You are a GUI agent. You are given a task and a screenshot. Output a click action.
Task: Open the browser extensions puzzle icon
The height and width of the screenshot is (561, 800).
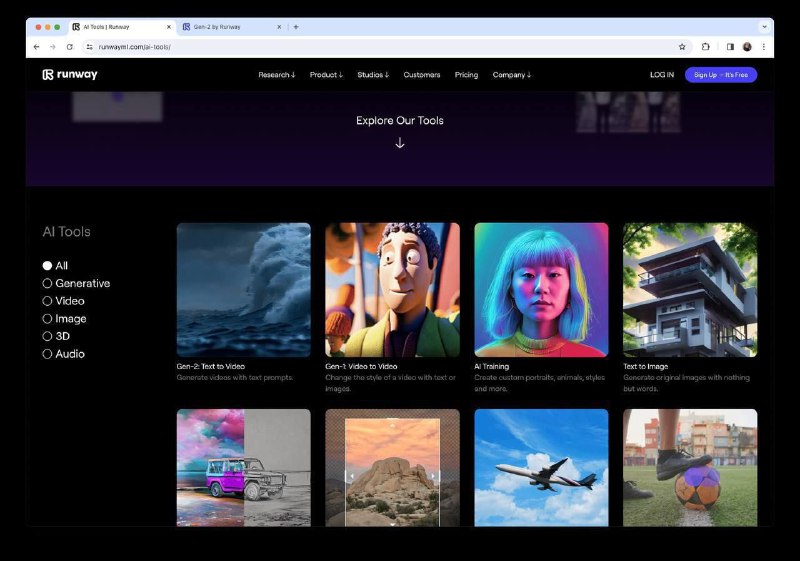tap(706, 47)
